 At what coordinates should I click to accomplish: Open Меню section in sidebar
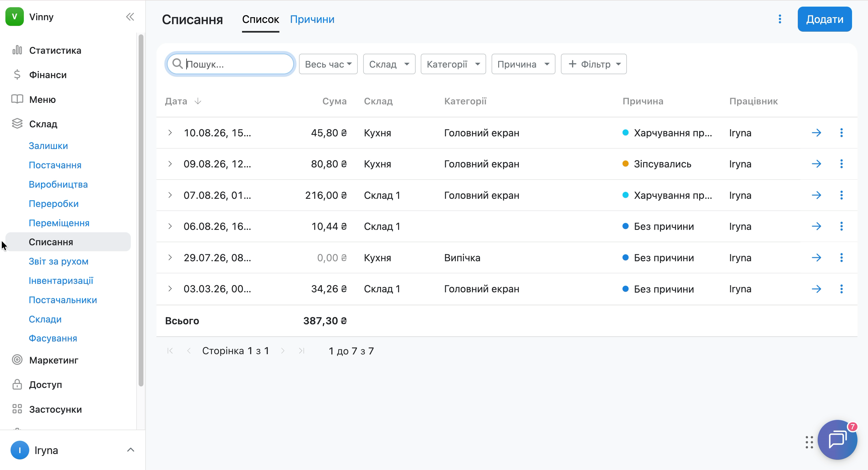point(42,100)
